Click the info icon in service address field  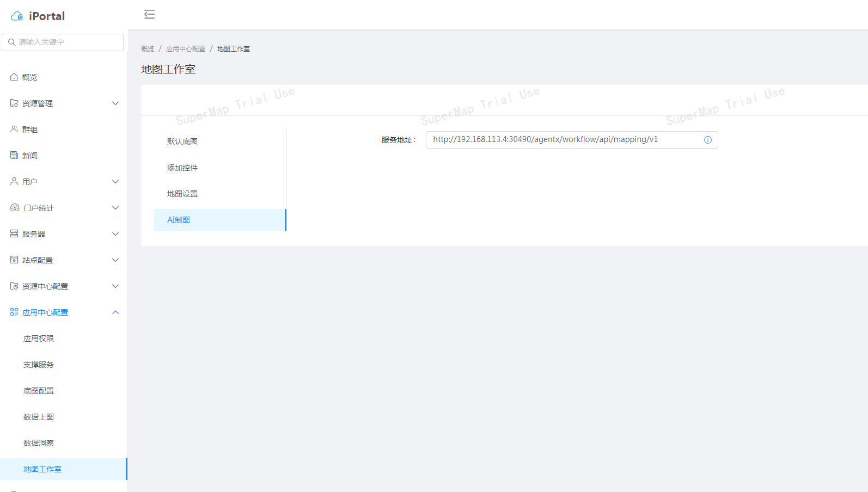707,140
